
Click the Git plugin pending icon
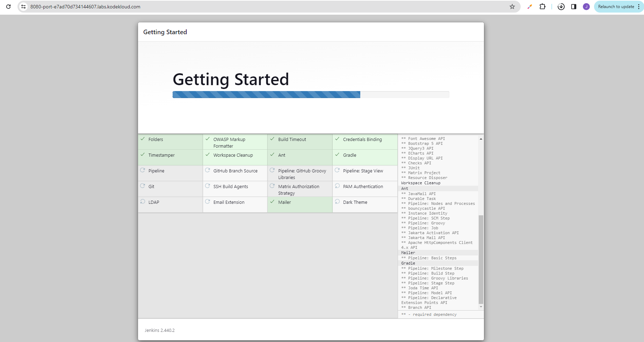143,186
